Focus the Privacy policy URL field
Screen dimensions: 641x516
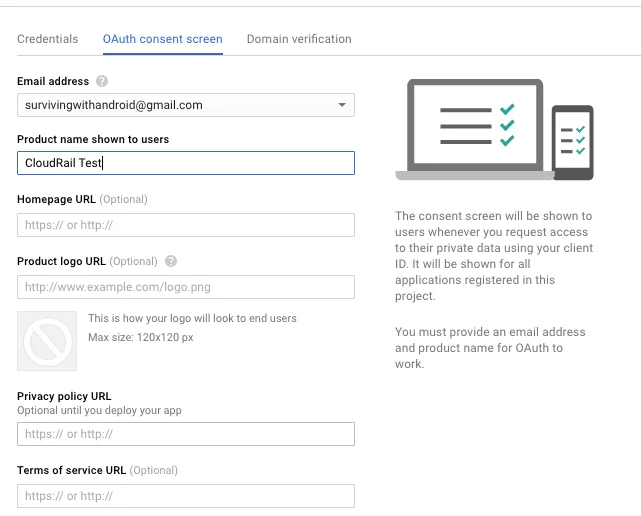[186, 434]
